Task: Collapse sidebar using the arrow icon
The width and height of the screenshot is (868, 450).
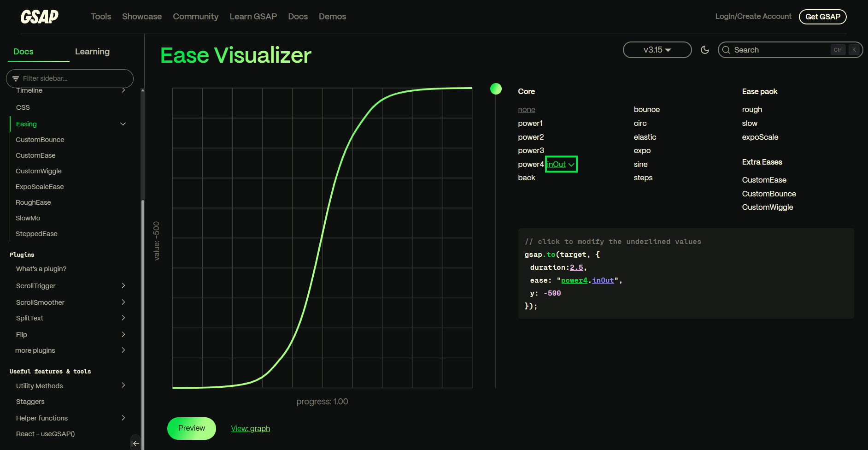Action: 135,444
